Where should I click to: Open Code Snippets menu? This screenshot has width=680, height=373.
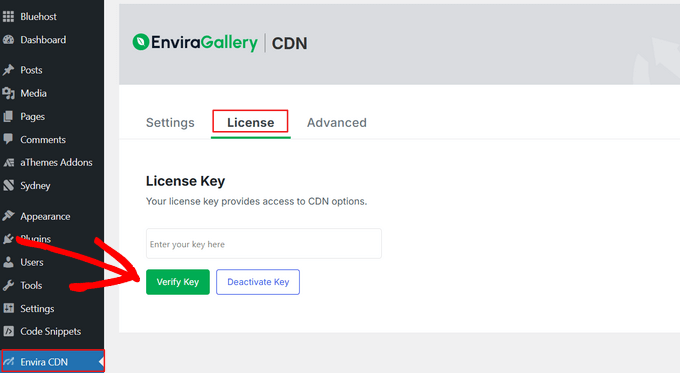click(x=52, y=331)
